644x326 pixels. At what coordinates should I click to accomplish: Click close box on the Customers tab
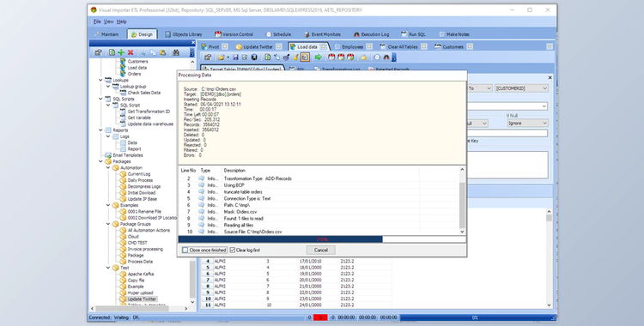[x=470, y=47]
